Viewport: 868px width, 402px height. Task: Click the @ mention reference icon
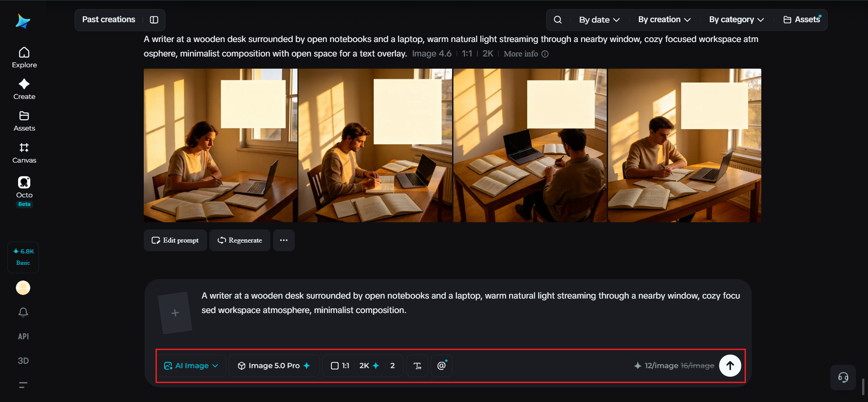point(442,366)
